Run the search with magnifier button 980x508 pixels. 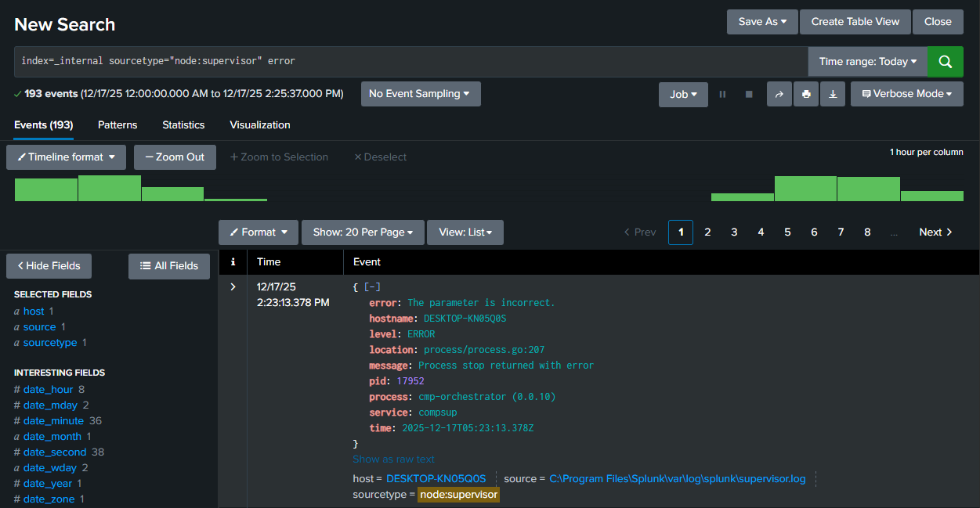point(946,62)
